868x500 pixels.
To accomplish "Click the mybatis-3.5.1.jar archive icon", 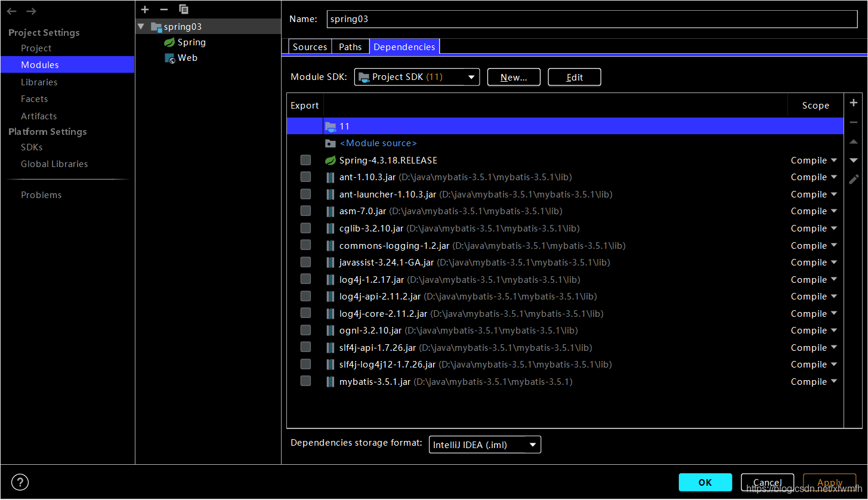I will tap(330, 382).
